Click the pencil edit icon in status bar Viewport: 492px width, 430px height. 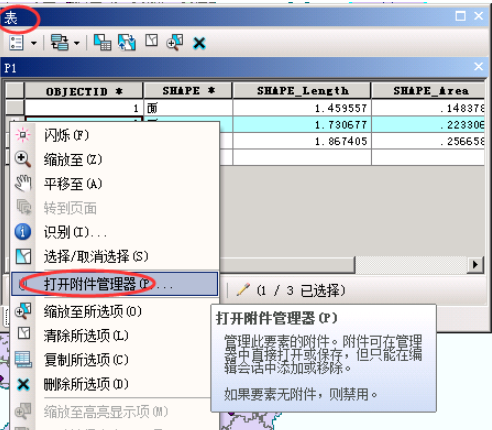tap(243, 289)
